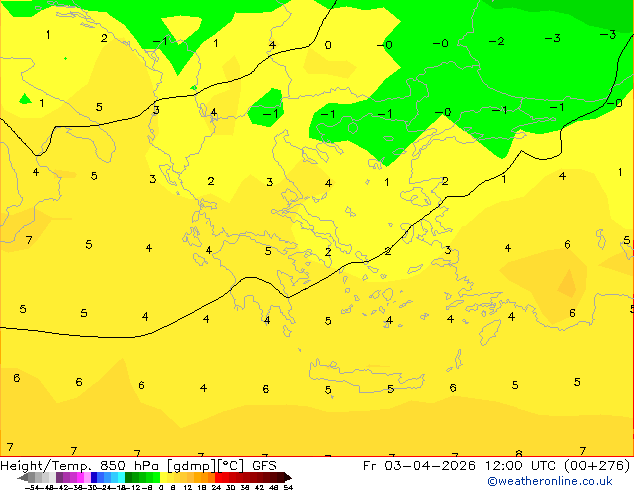Select the "12:00 UTC" time text
This screenshot has height=490, width=634.
522,466
